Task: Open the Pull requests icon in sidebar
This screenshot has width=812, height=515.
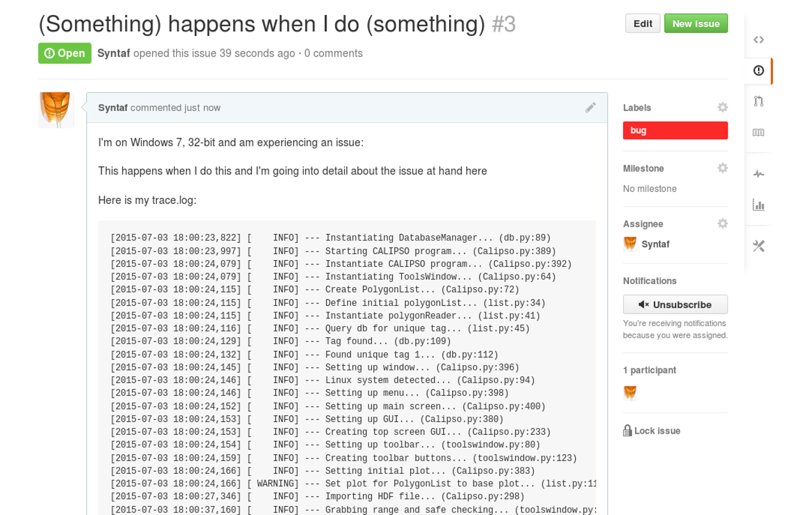Action: tap(758, 101)
